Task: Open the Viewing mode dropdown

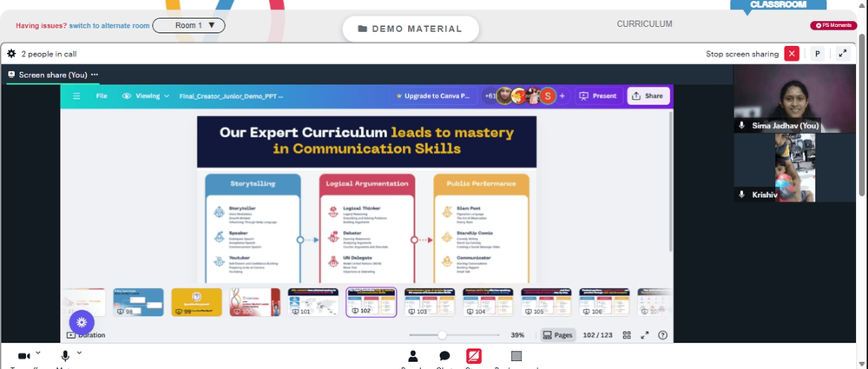Action: [146, 96]
